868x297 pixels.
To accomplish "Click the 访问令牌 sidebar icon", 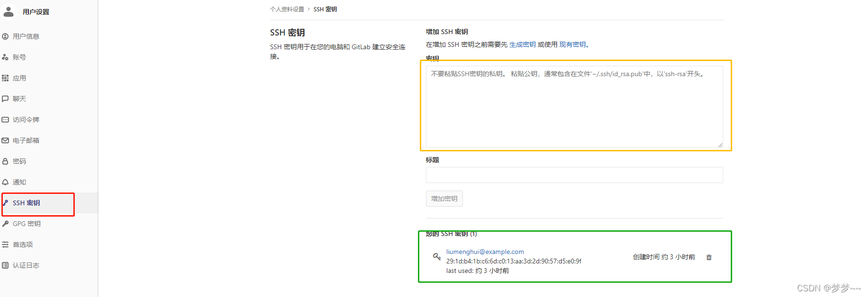I will point(5,120).
